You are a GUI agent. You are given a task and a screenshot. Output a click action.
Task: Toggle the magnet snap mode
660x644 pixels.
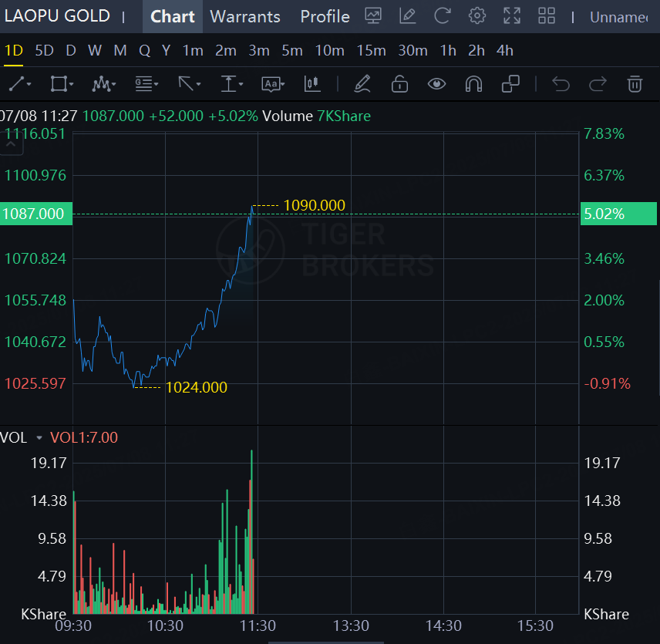[473, 84]
